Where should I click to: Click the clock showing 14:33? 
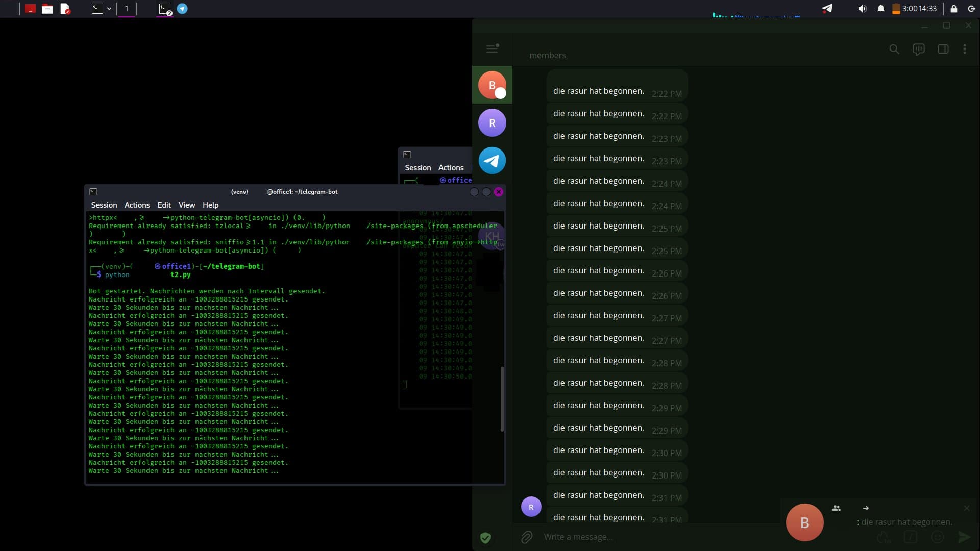[927, 9]
